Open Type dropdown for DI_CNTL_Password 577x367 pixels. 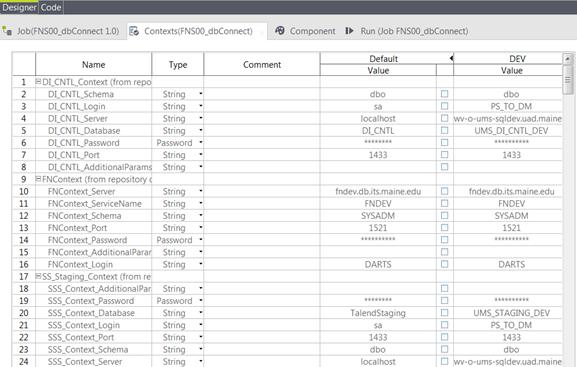pyautogui.click(x=201, y=142)
